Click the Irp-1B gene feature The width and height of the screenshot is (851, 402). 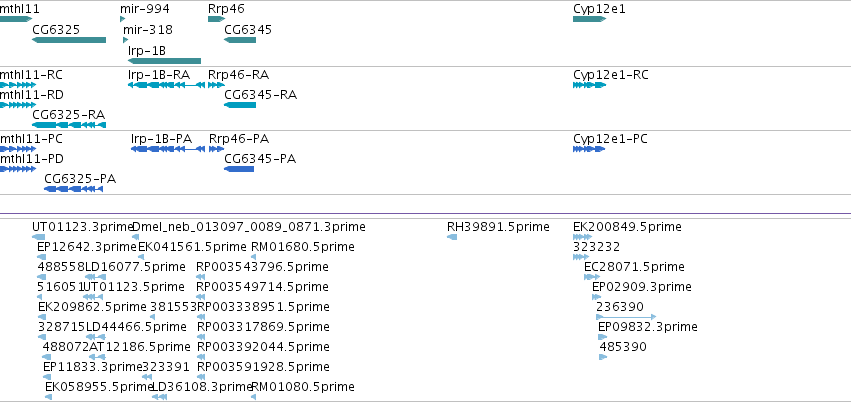click(x=164, y=61)
